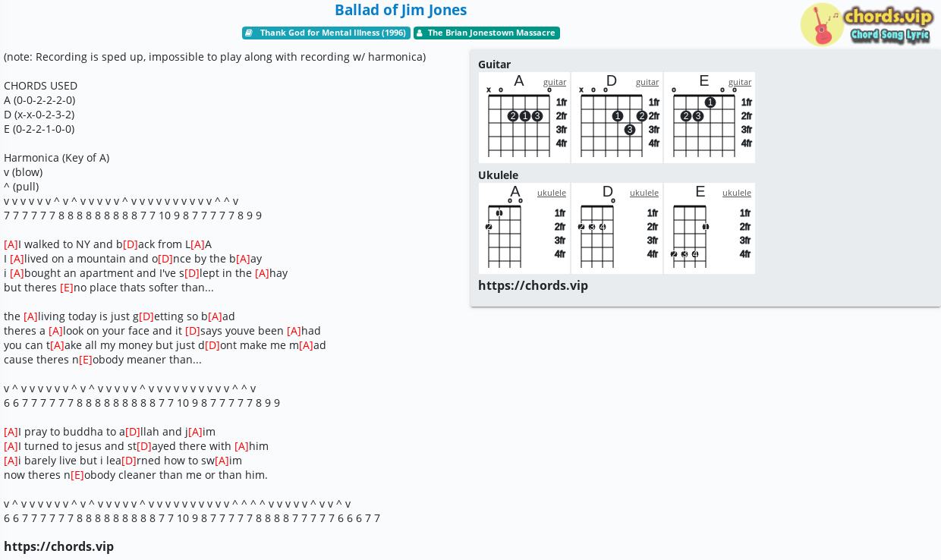Image resolution: width=941 pixels, height=560 pixels.
Task: Click the guitar link above the D chord
Action: coord(647,82)
